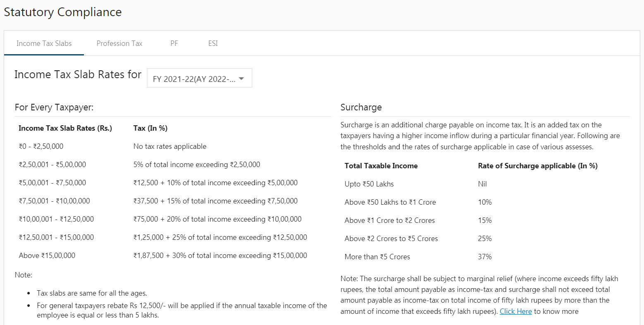The height and width of the screenshot is (325, 644).
Task: Click the '₹37,500 + 15%' tax cell
Action: pyautogui.click(x=215, y=201)
